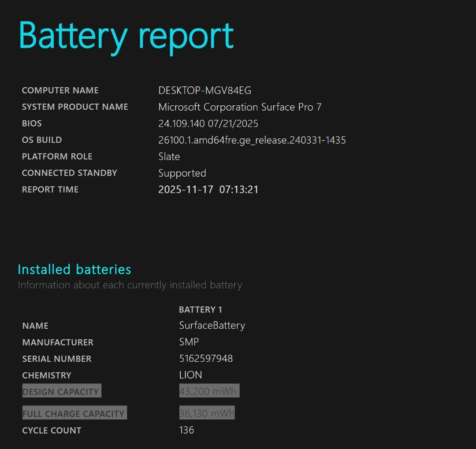This screenshot has height=449, width=476.
Task: Click the REPORT TIME label
Action: click(x=50, y=189)
